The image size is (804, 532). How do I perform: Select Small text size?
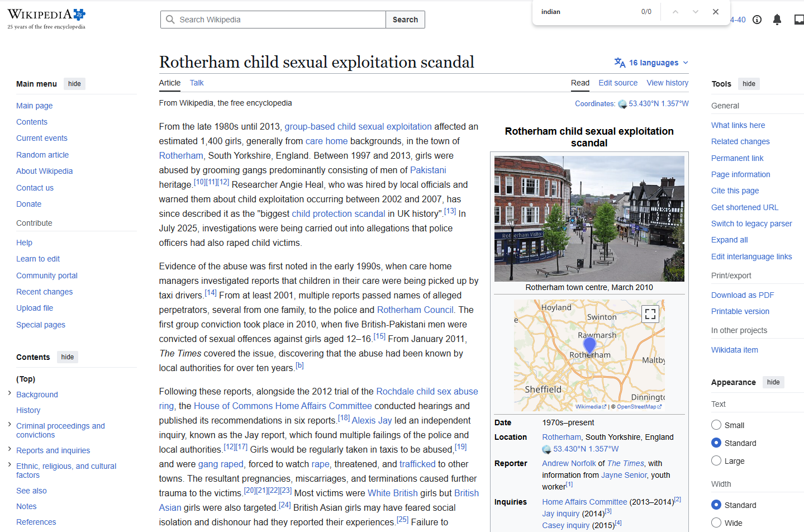point(716,425)
